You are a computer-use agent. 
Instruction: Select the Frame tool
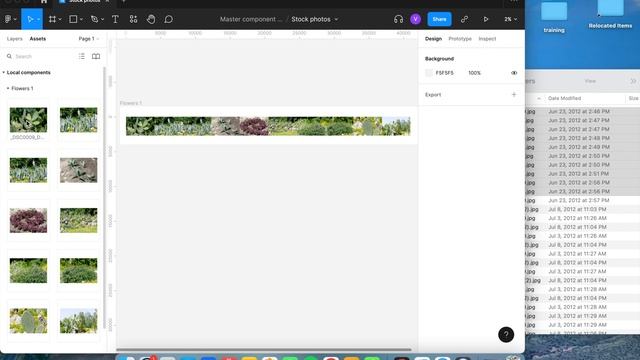coord(52,19)
